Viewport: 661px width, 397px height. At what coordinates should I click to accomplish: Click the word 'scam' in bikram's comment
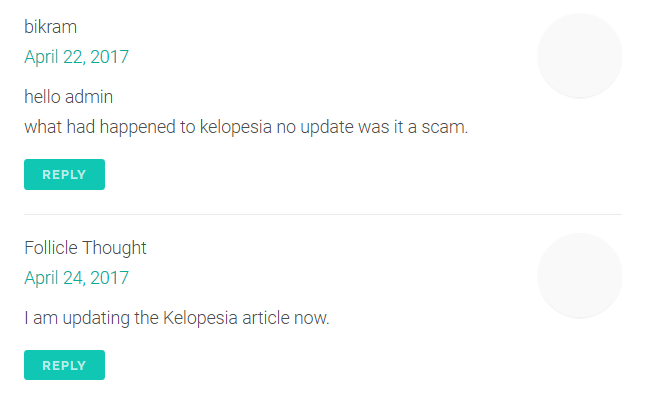pos(444,127)
